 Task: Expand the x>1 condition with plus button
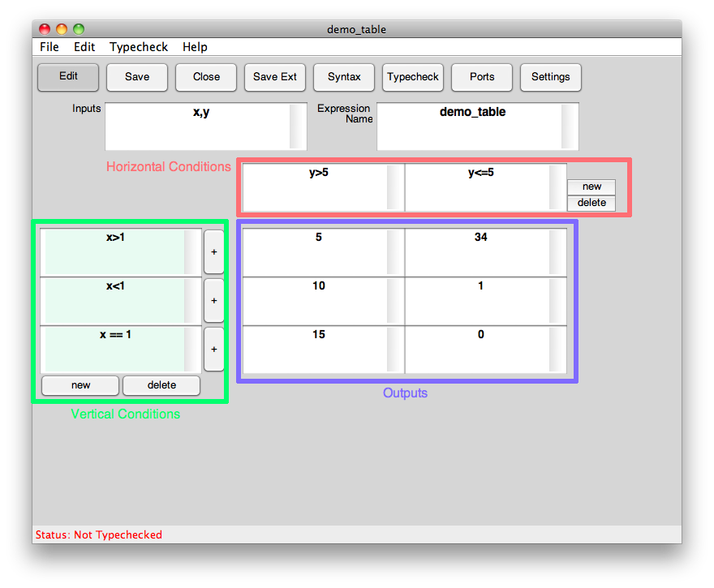click(214, 252)
